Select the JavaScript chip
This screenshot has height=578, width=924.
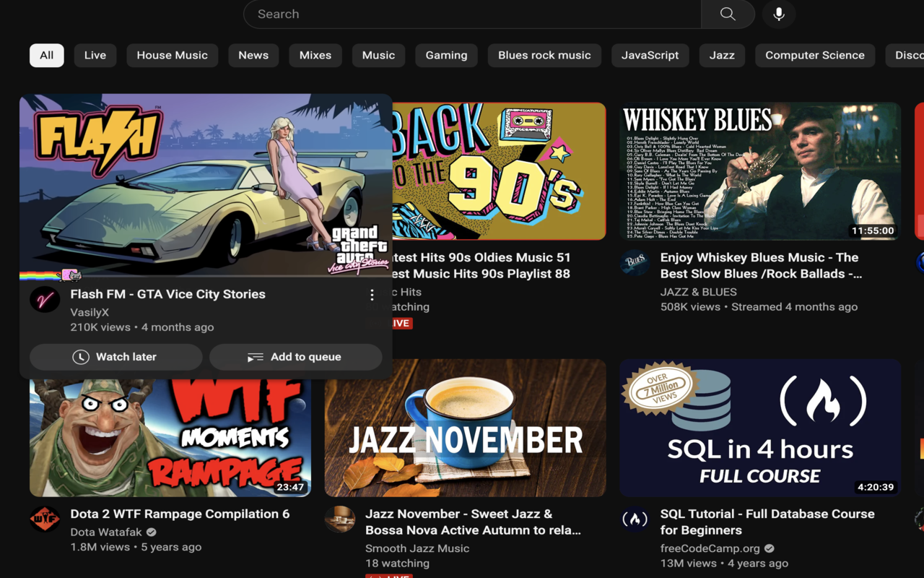[x=650, y=56]
